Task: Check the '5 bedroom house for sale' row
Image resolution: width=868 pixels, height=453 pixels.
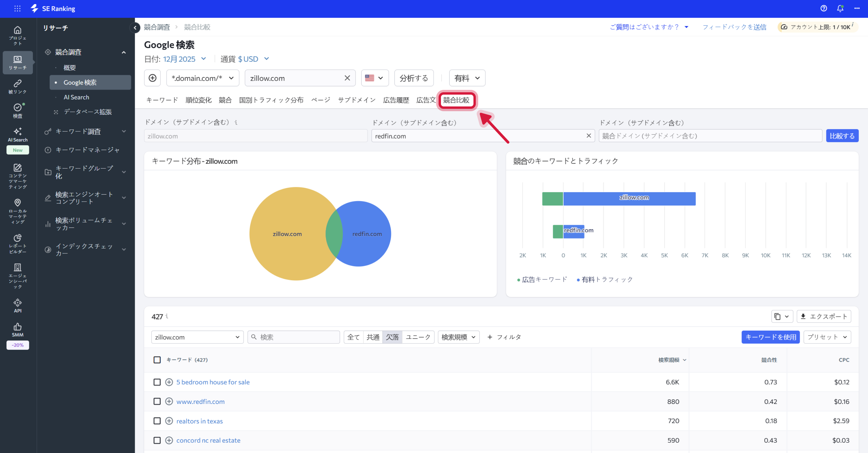Action: [x=157, y=382]
